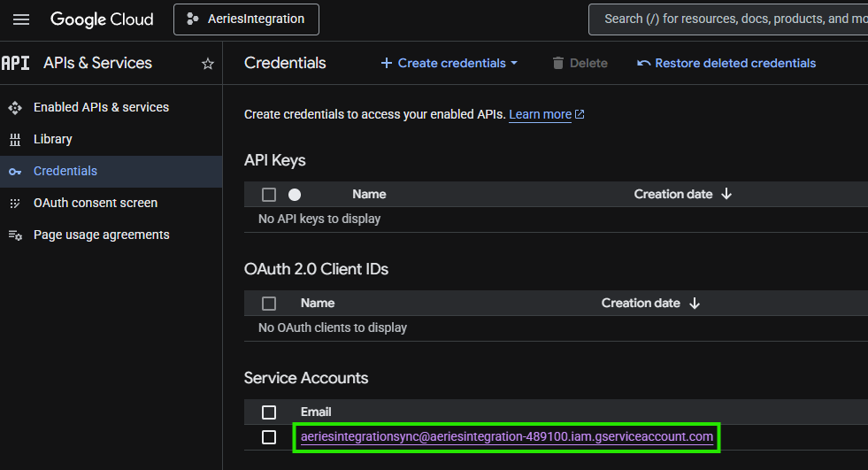
Task: Click the Page usage agreements icon
Action: click(x=15, y=235)
